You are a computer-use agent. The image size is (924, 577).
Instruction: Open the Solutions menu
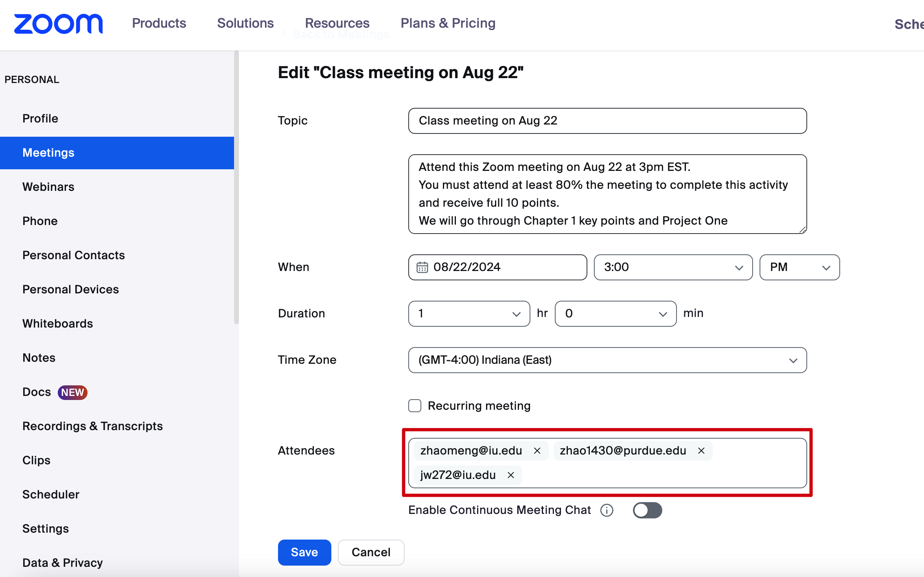click(x=245, y=23)
